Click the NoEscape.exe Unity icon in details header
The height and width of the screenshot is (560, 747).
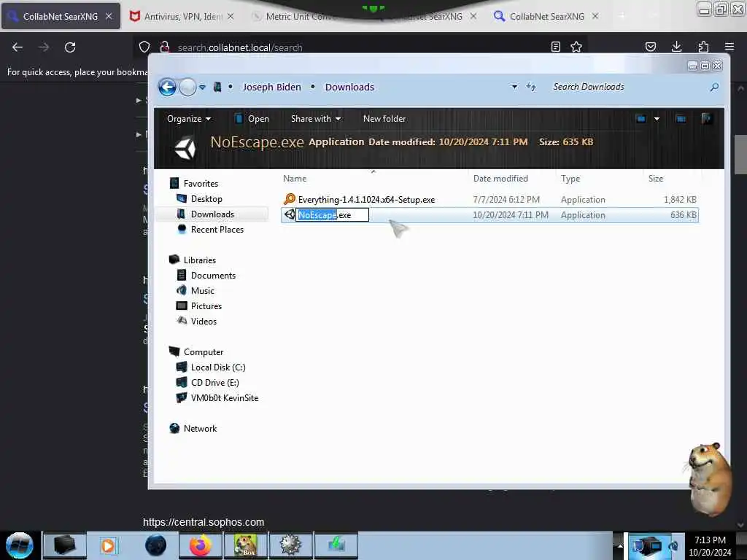point(185,148)
